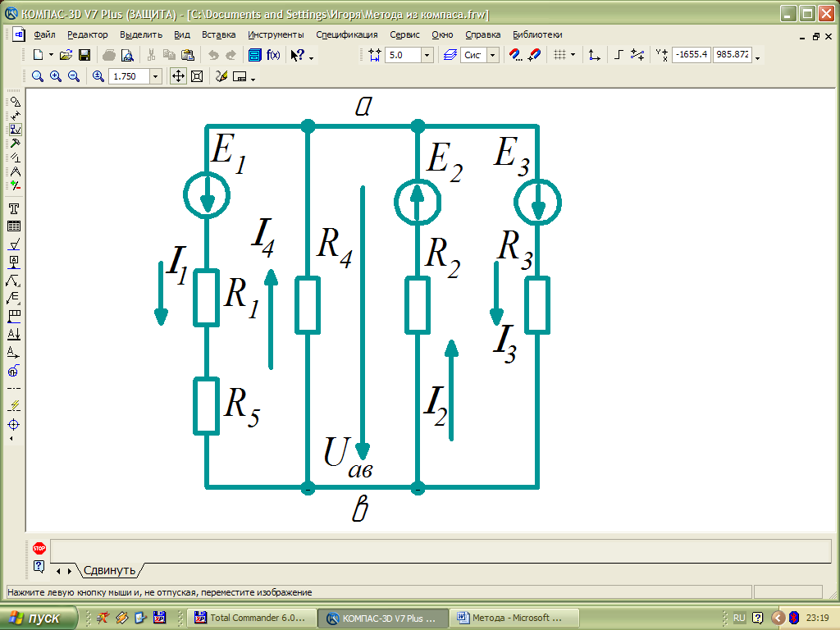Open the variables f(x) panel

point(272,55)
